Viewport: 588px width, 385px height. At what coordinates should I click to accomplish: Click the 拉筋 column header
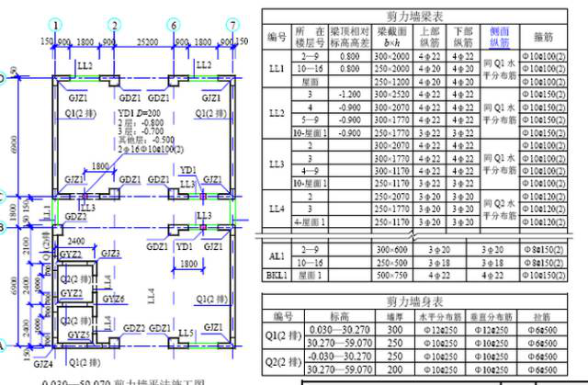pos(542,317)
